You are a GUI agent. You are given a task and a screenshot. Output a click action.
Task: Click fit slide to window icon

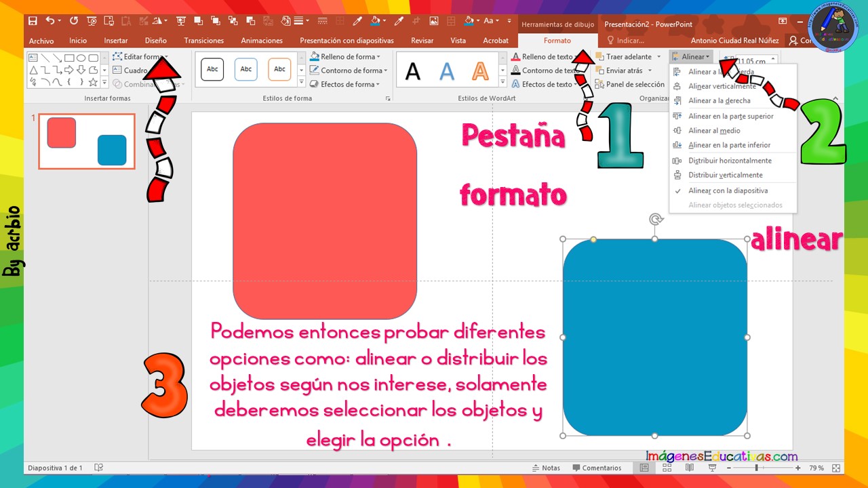tap(835, 468)
